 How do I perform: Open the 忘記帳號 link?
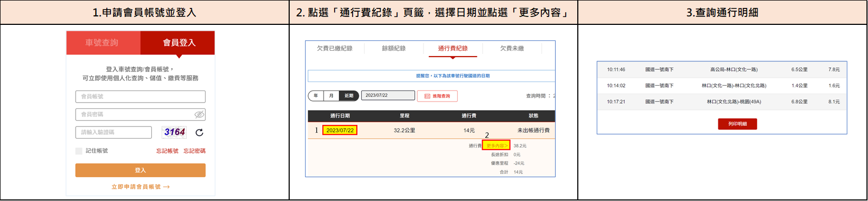pos(167,151)
